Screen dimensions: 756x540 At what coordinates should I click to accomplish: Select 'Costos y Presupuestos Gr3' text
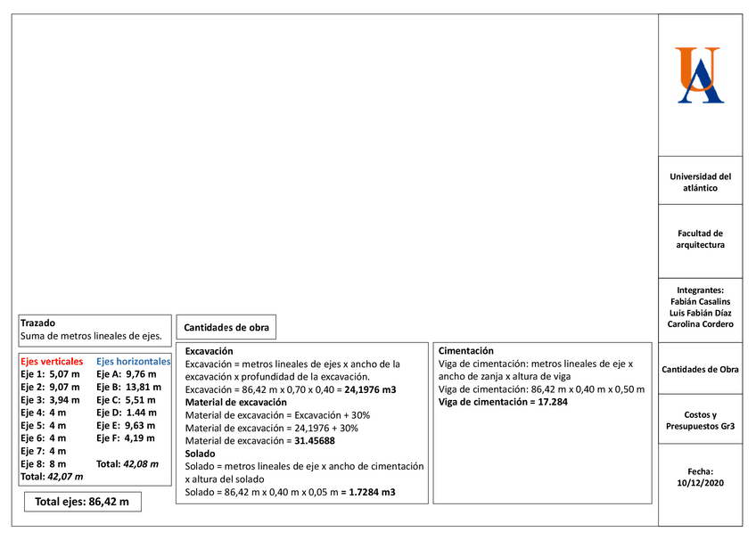click(x=700, y=421)
